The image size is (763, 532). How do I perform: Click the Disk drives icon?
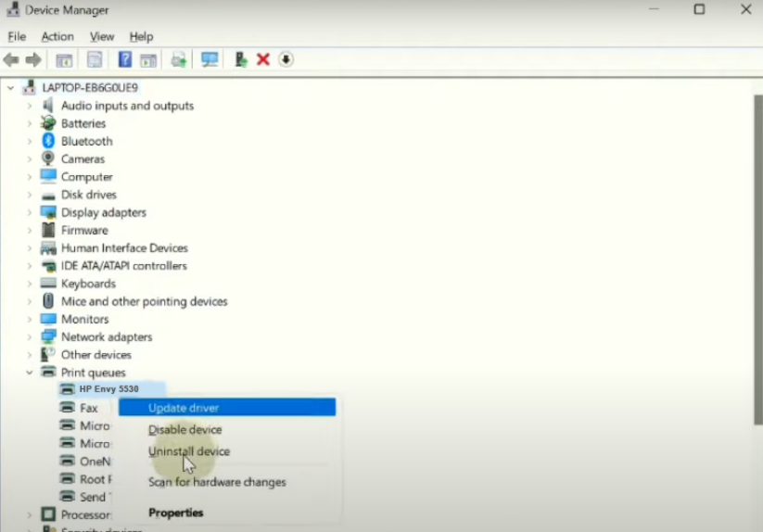(x=48, y=196)
